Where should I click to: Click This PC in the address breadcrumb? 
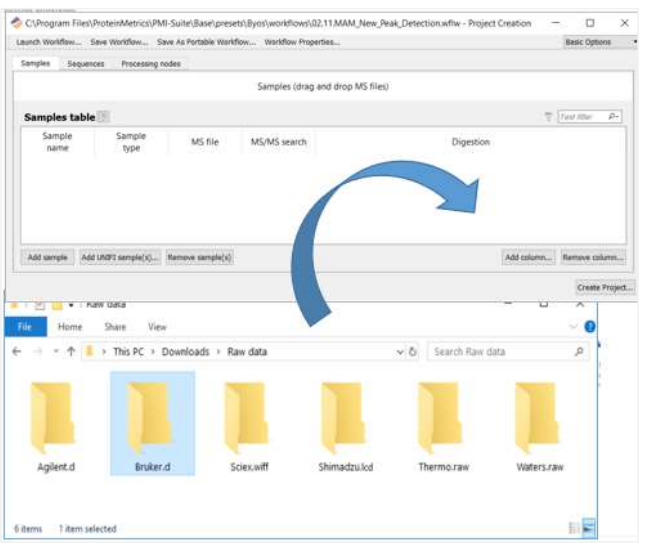[x=128, y=352]
